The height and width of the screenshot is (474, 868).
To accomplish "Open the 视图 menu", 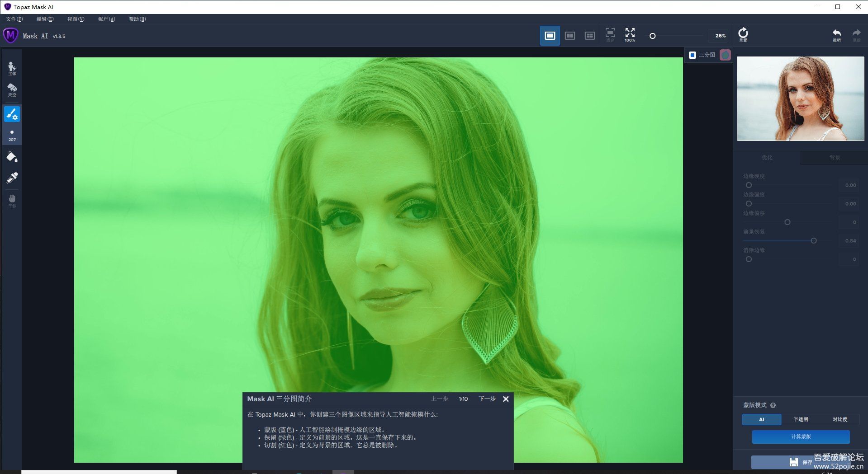I will [x=76, y=19].
